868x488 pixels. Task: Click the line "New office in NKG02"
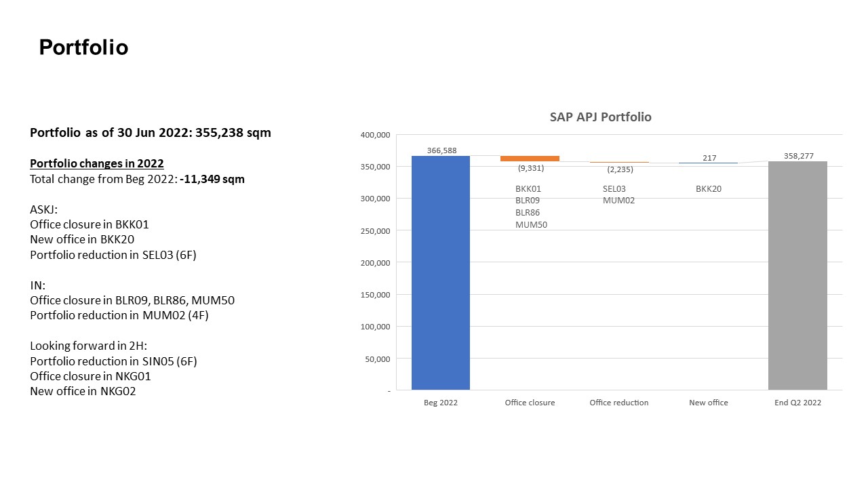click(83, 391)
